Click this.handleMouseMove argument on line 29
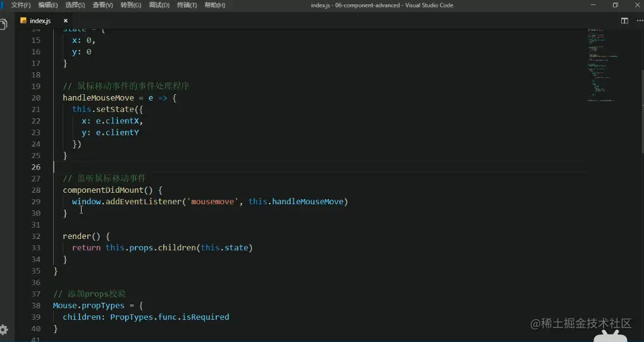 295,202
